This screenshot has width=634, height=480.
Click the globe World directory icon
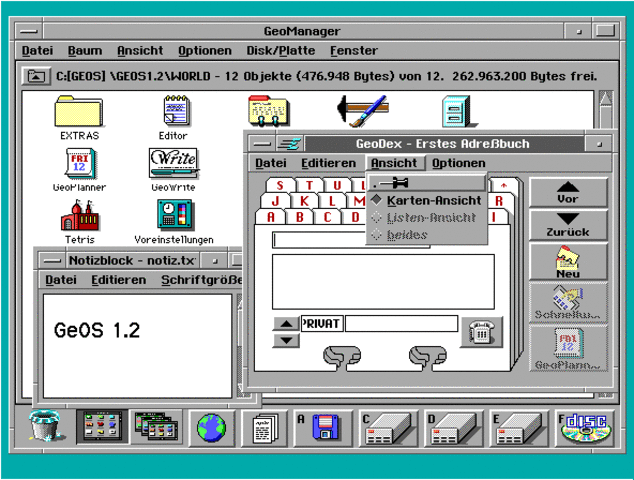coord(211,427)
